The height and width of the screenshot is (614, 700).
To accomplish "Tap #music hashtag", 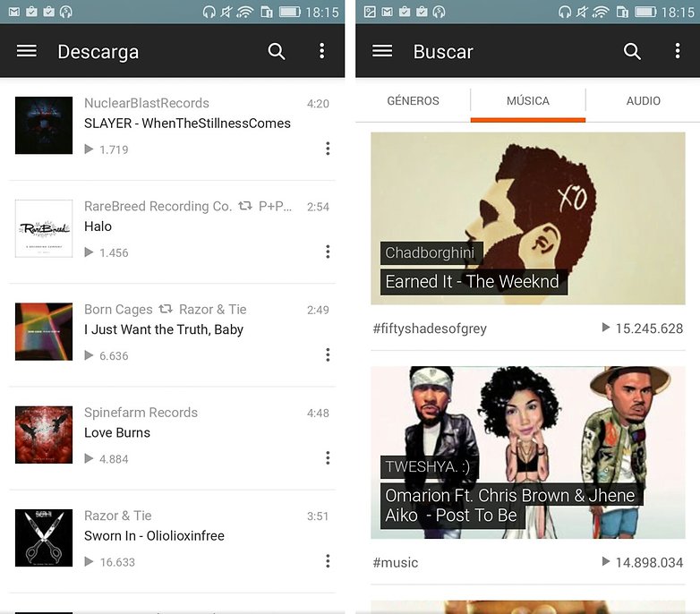I will coord(396,562).
